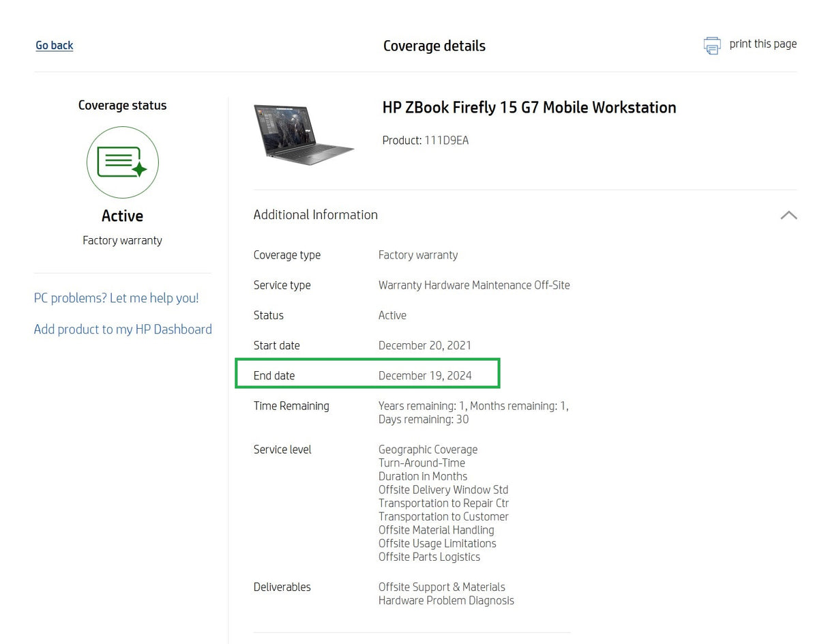Click the 'Time Remaining' label

[291, 406]
